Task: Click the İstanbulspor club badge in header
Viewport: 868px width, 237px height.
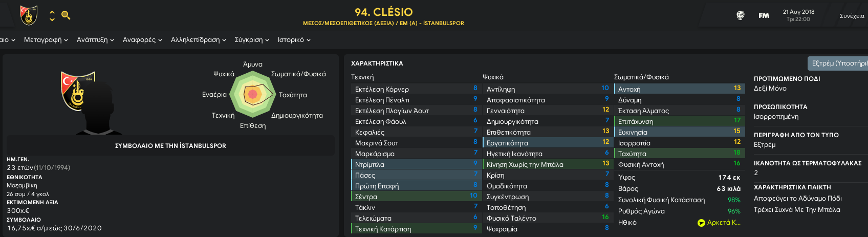Action: (x=29, y=15)
